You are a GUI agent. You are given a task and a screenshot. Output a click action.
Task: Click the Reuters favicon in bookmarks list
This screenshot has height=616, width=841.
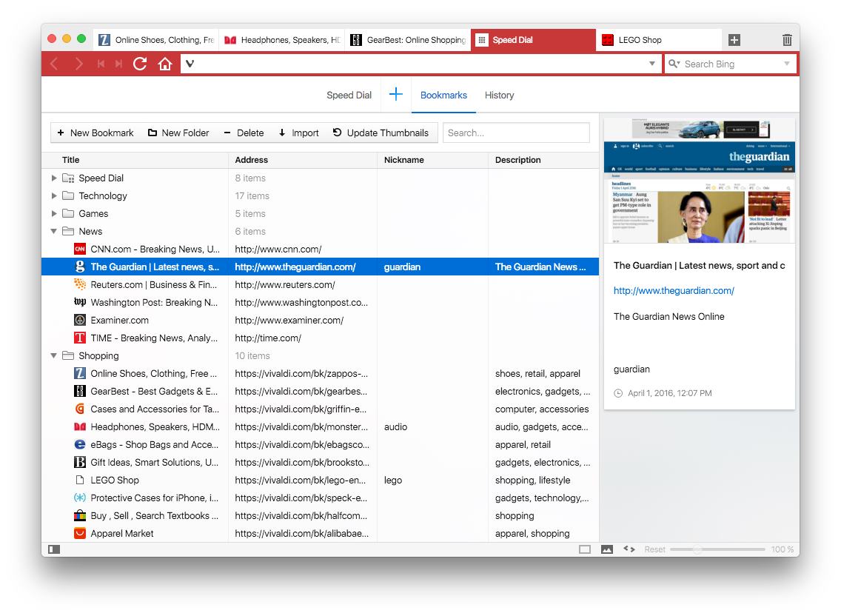tap(80, 284)
